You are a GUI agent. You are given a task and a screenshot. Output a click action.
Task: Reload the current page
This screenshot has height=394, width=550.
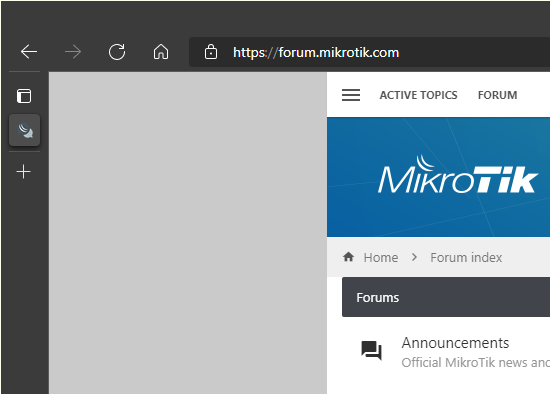pos(117,52)
